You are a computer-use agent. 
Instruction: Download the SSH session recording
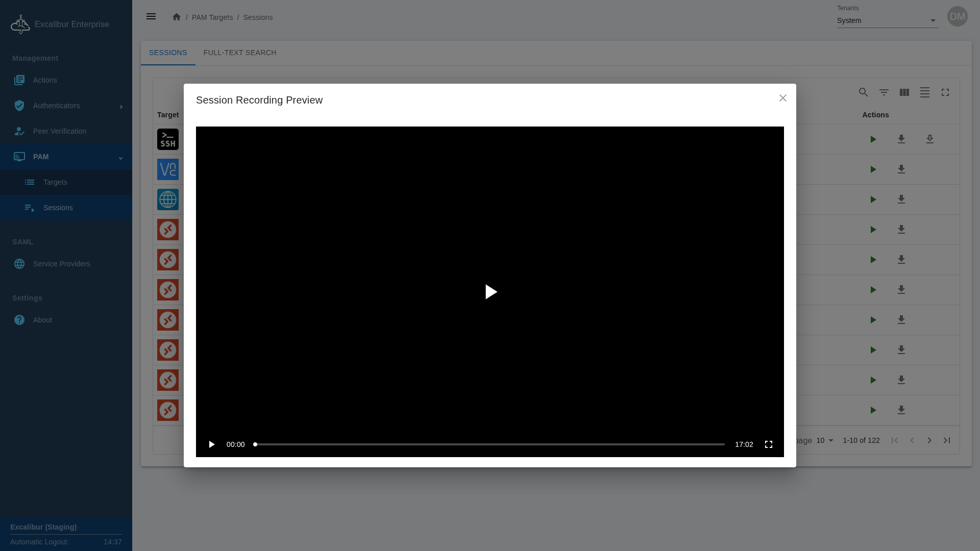901,139
